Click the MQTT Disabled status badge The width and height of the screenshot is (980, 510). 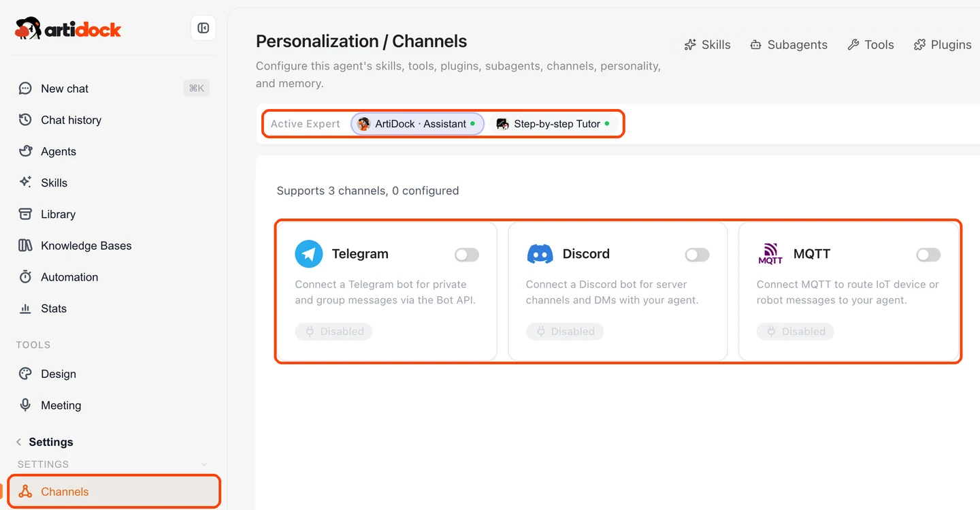[x=796, y=332]
